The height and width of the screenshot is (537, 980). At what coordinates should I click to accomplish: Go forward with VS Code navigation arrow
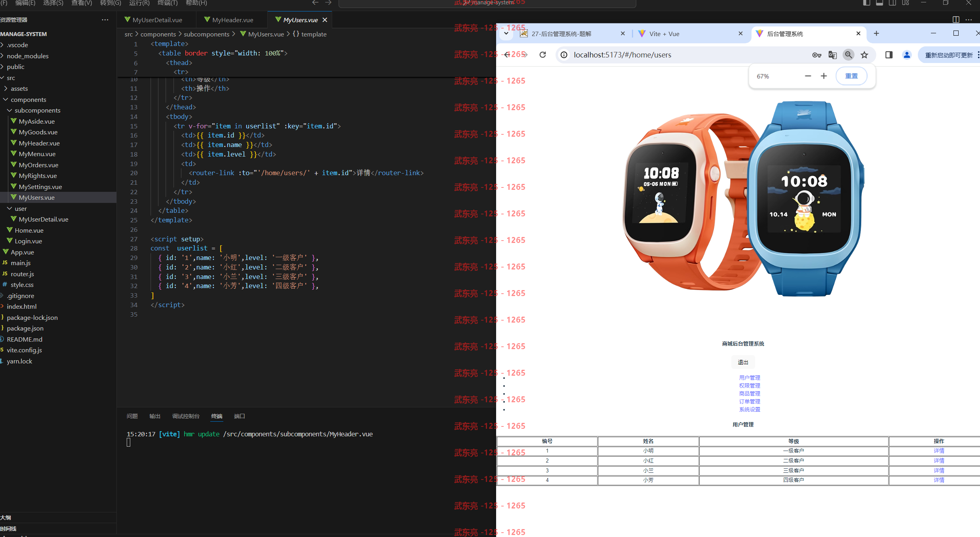[x=328, y=3]
